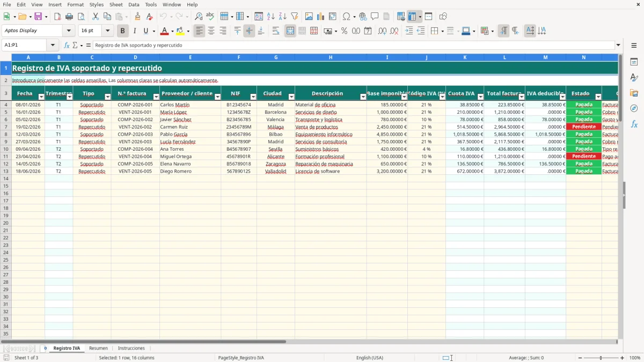The width and height of the screenshot is (644, 362).
Task: Click the Save document icon
Action: [38, 17]
